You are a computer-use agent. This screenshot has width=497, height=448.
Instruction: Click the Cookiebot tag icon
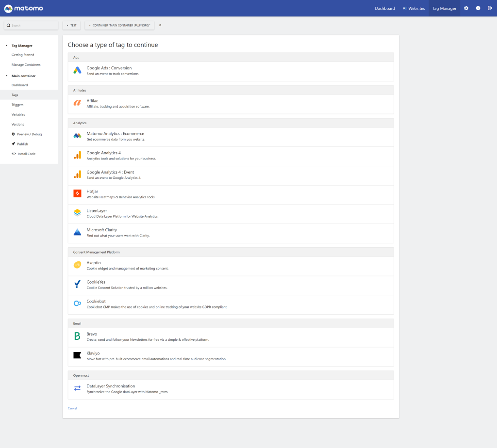pos(77,304)
